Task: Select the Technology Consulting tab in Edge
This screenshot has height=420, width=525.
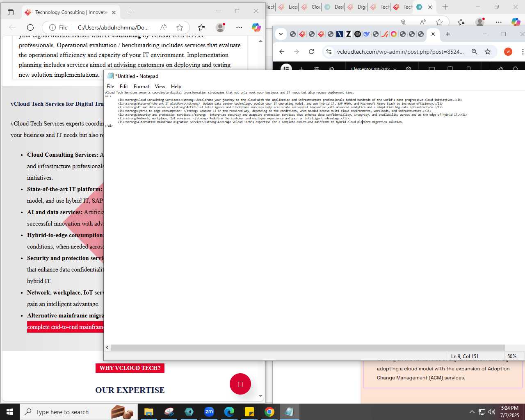Action: [70, 12]
